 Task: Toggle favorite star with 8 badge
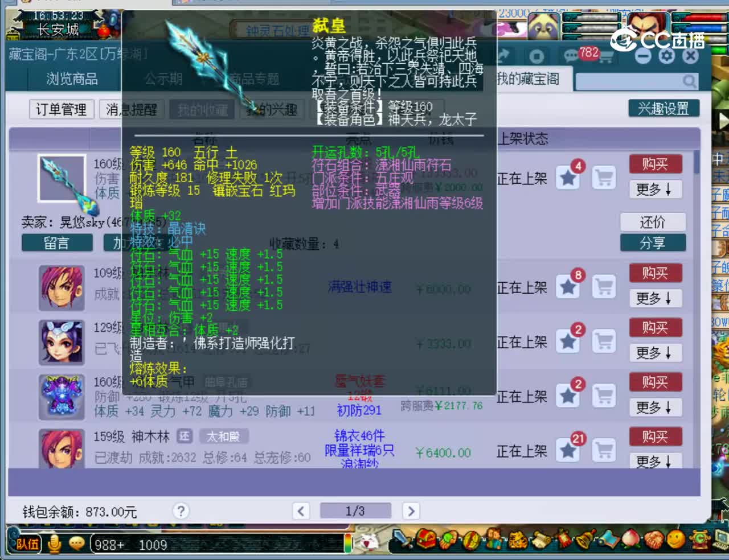tap(568, 287)
